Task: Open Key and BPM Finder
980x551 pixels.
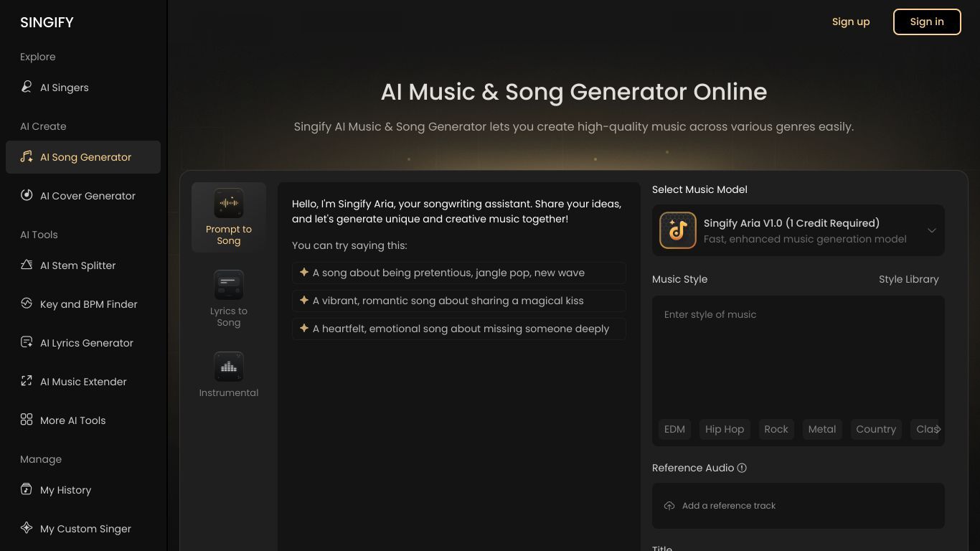Action: click(x=83, y=304)
